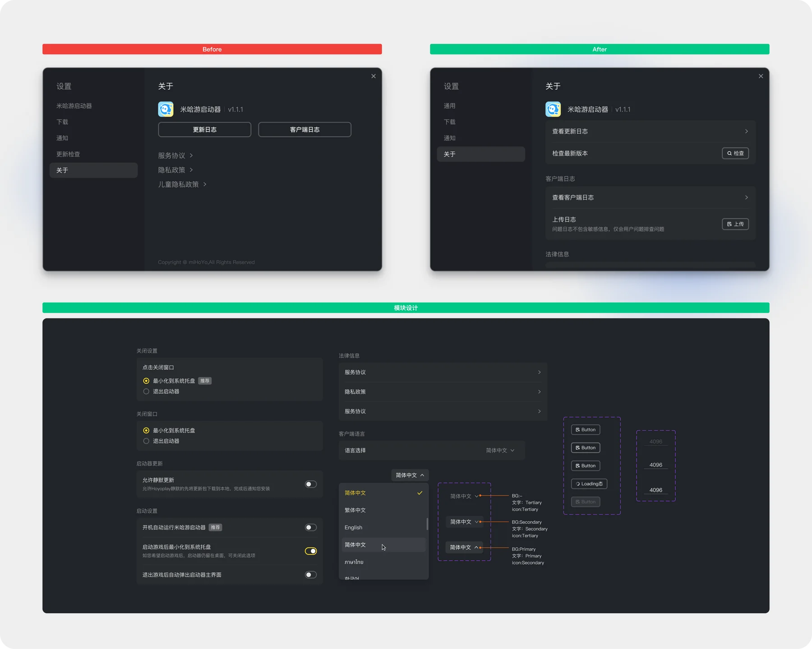Select 下载 in Before sidebar

(93, 122)
